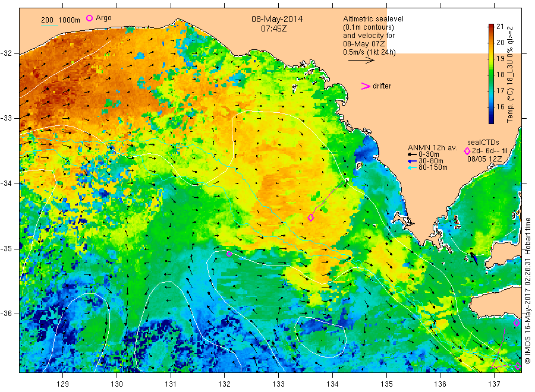The height and width of the screenshot is (392, 535).
Task: Click the '17' colorbar tick label
Action: pos(500,90)
